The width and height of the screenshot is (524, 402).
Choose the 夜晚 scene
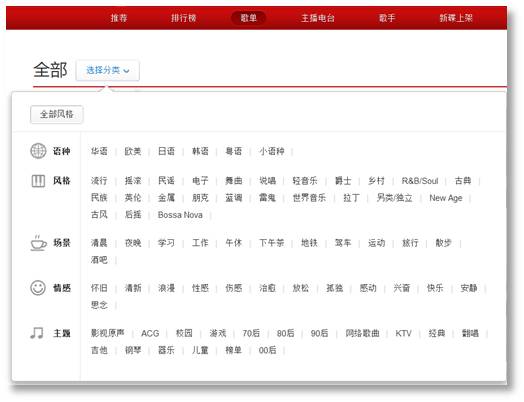point(133,243)
